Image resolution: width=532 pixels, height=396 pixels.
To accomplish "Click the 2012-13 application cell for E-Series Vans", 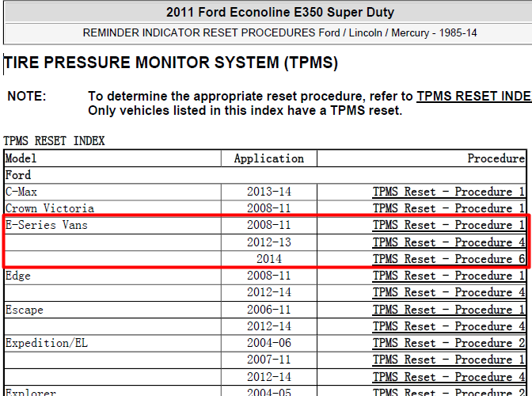I will tap(269, 242).
